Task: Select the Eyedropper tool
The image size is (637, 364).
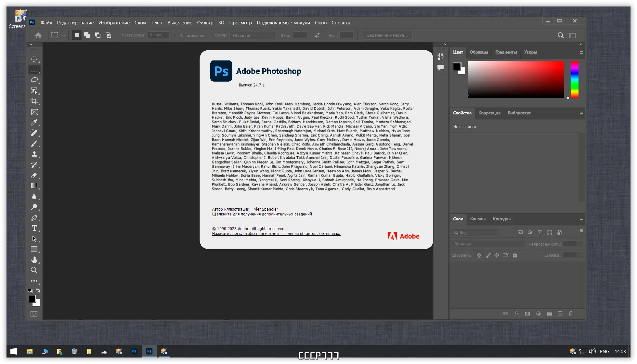Action: [34, 123]
